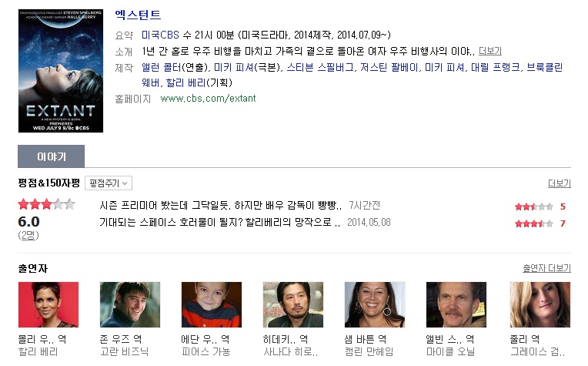Select 사나다 히로유키 cast photo
This screenshot has height=366, width=588.
click(x=293, y=305)
